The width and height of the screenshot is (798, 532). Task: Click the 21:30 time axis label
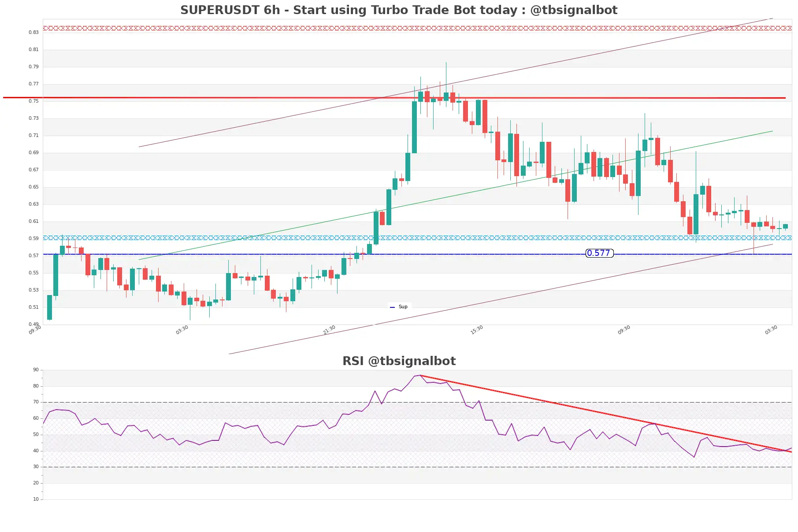click(x=329, y=330)
